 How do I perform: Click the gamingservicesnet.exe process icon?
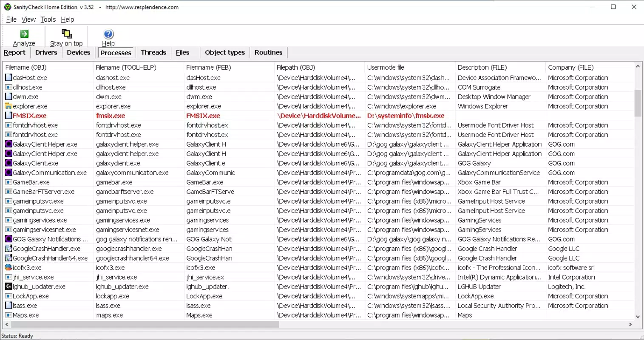pyautogui.click(x=9, y=229)
